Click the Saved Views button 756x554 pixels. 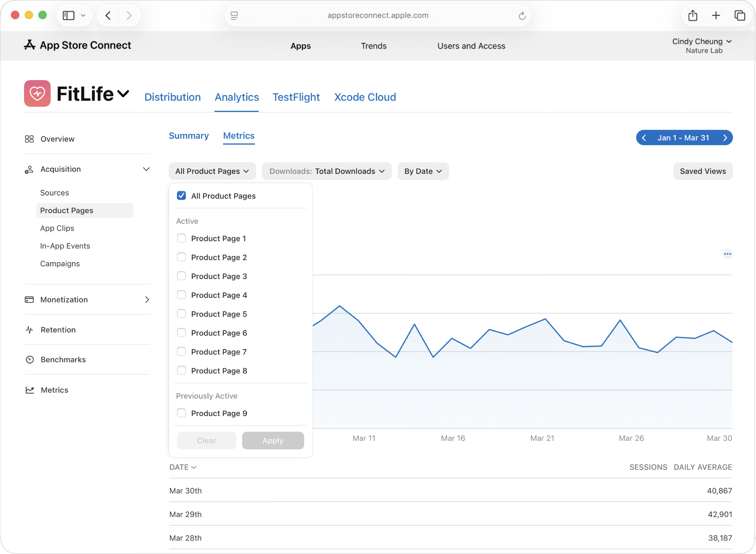click(703, 171)
